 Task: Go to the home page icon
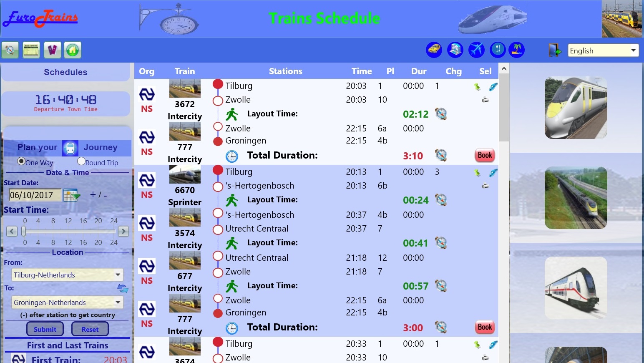[73, 50]
